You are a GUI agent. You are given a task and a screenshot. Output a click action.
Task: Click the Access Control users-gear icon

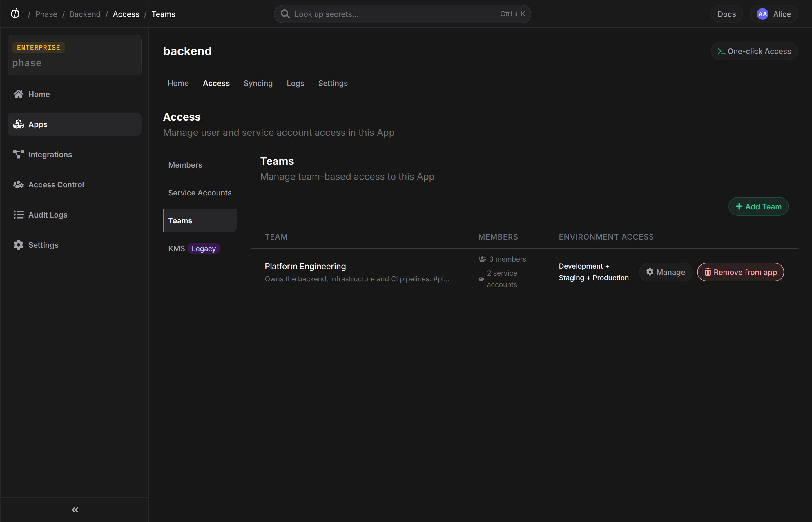pos(18,184)
